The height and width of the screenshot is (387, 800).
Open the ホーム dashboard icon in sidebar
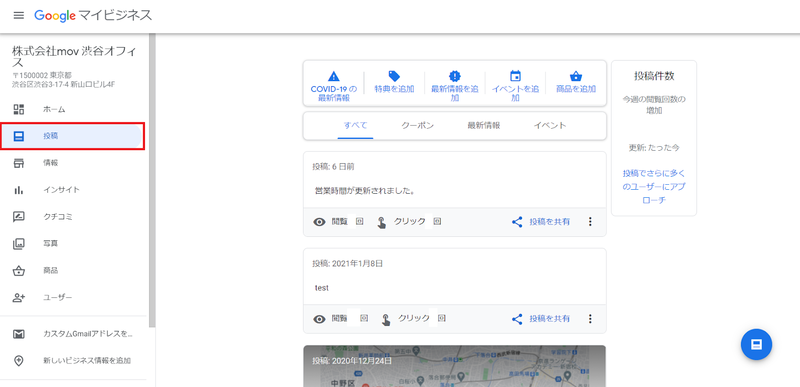[19, 109]
